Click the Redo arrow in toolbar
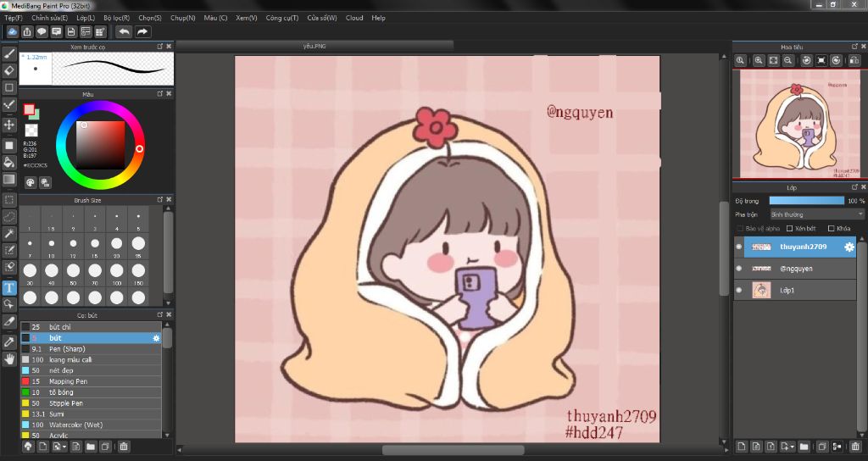 [x=142, y=31]
